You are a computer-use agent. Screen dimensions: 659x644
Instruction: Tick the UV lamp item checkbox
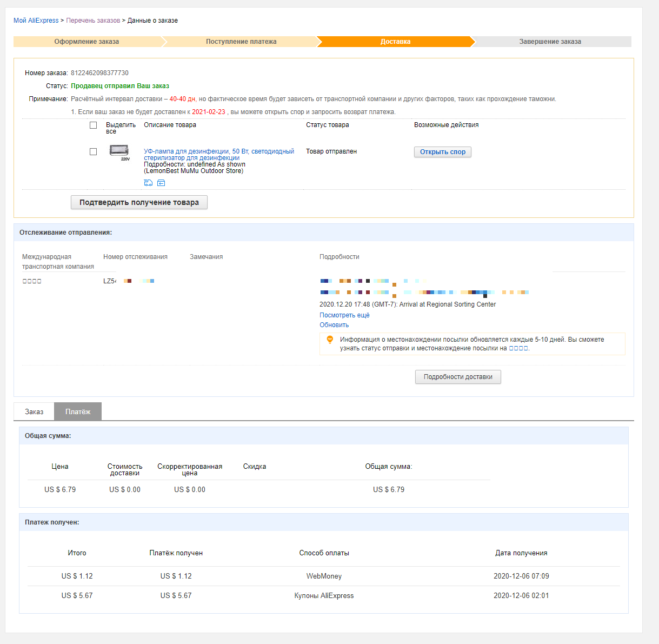[93, 152]
